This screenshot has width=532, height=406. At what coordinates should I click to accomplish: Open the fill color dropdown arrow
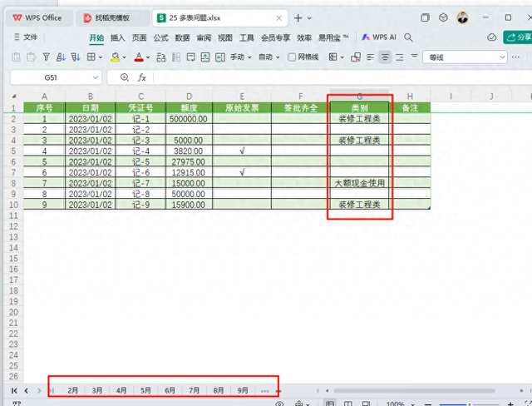[x=125, y=57]
